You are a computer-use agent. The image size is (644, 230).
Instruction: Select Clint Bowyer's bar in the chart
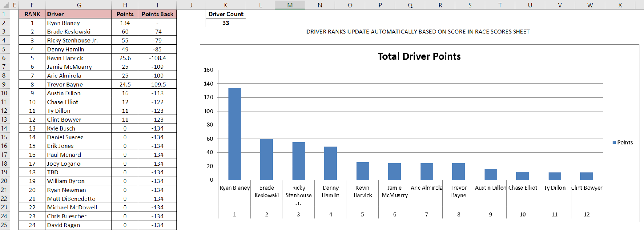586,176
